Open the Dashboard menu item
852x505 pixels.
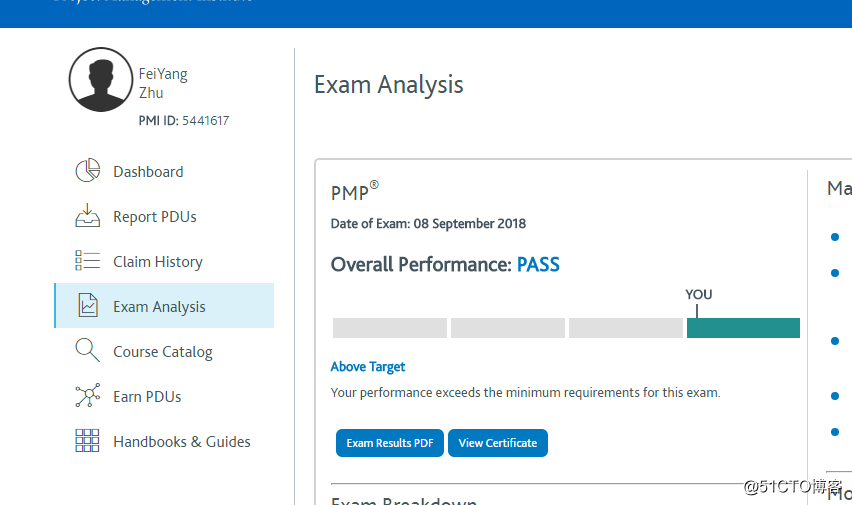164,171
